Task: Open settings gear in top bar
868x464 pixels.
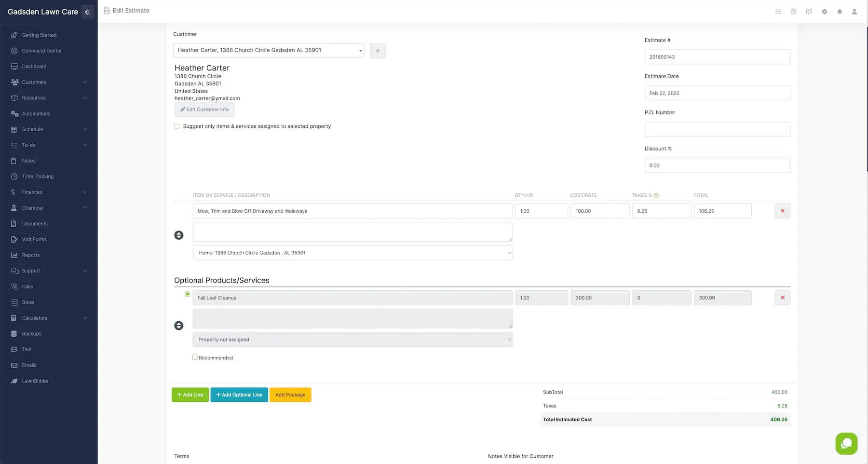Action: pyautogui.click(x=825, y=12)
